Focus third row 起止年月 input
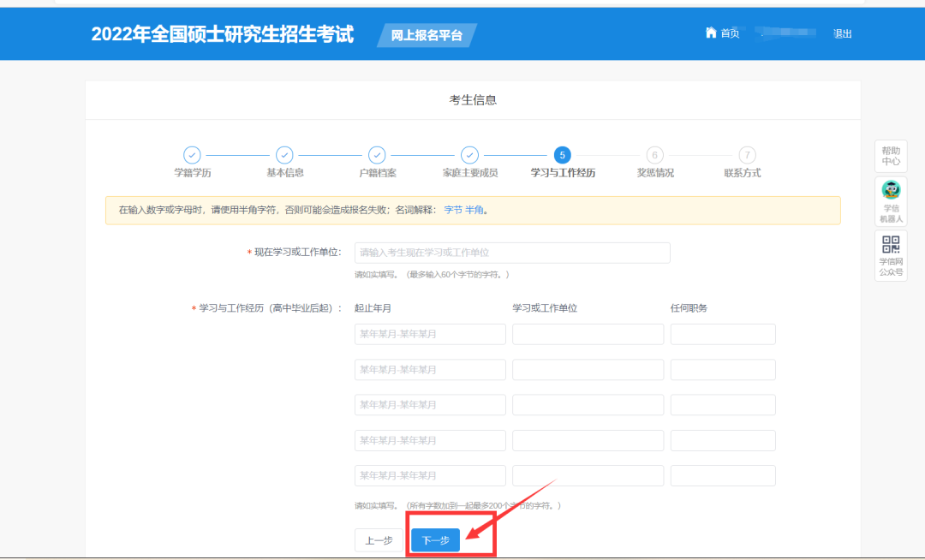The image size is (925, 560). (x=430, y=405)
